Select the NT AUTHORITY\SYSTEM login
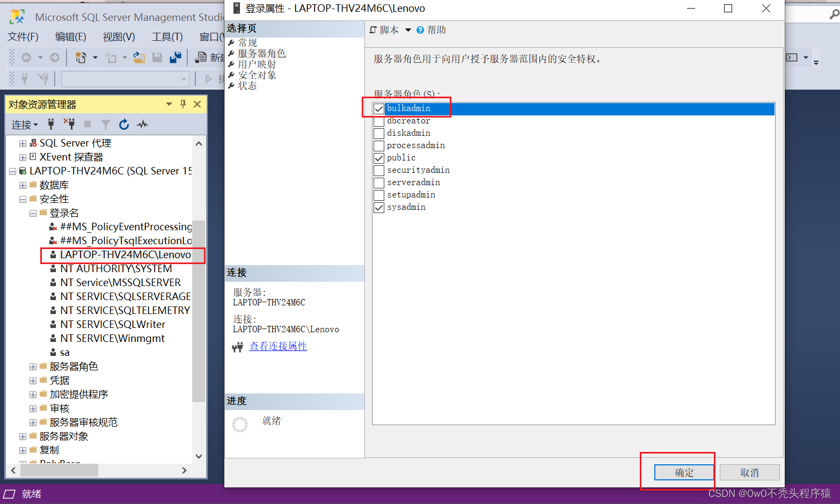This screenshot has height=504, width=840. tap(116, 269)
